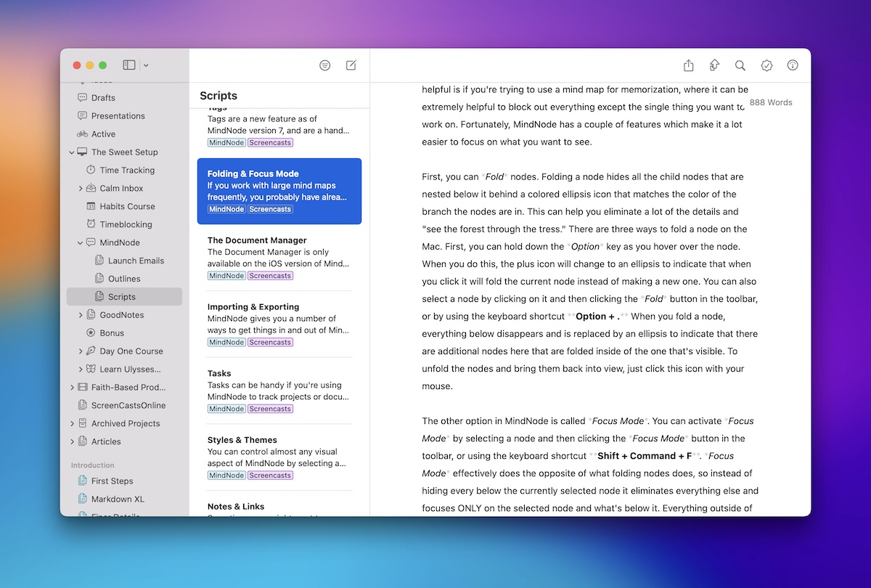
Task: Open the revision check badge icon
Action: pos(766,65)
